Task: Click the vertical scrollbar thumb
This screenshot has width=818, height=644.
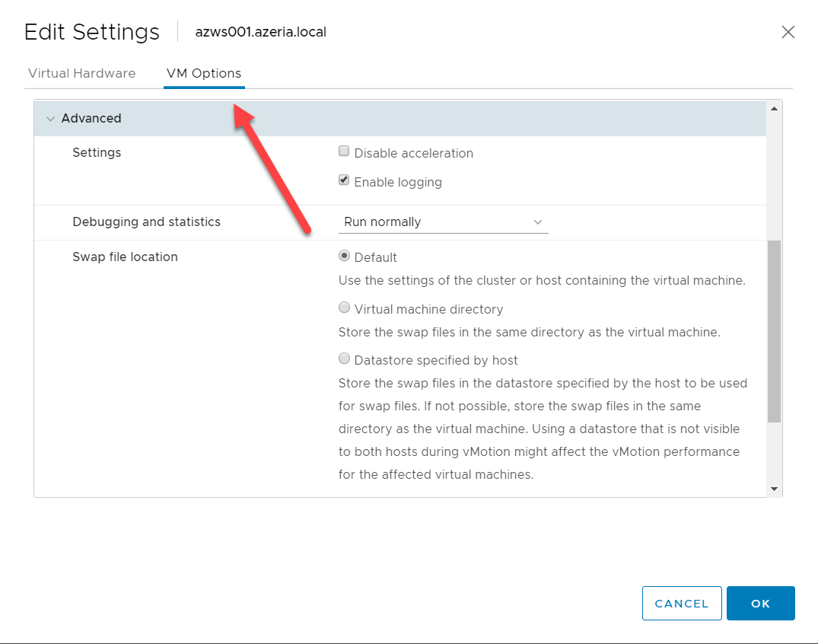Action: tap(774, 331)
